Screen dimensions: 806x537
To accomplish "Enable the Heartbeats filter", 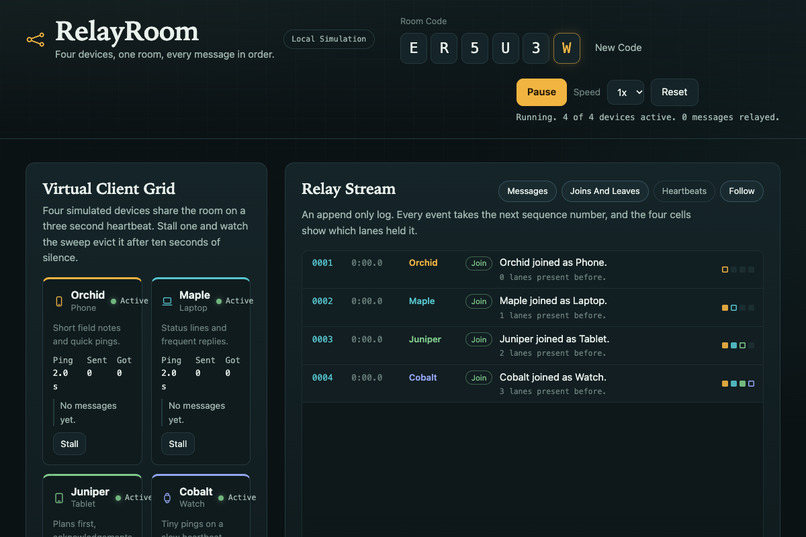I will 684,191.
